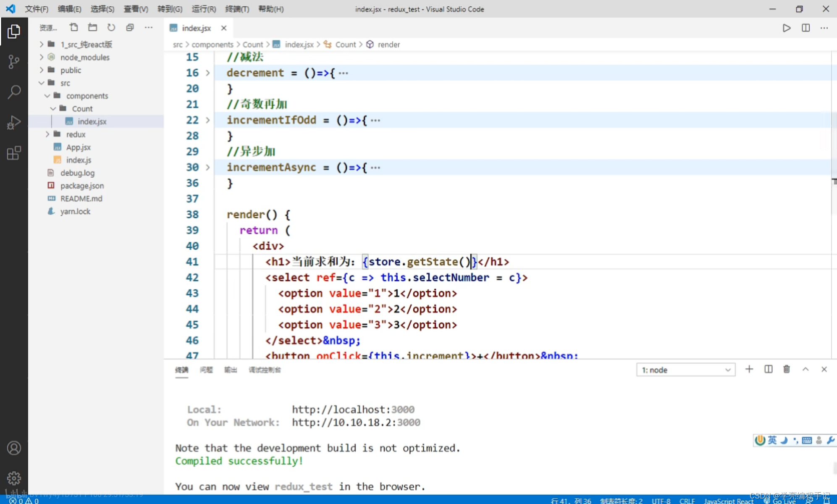Collapse all folders in explorer
This screenshot has height=504, width=837.
pyautogui.click(x=130, y=28)
